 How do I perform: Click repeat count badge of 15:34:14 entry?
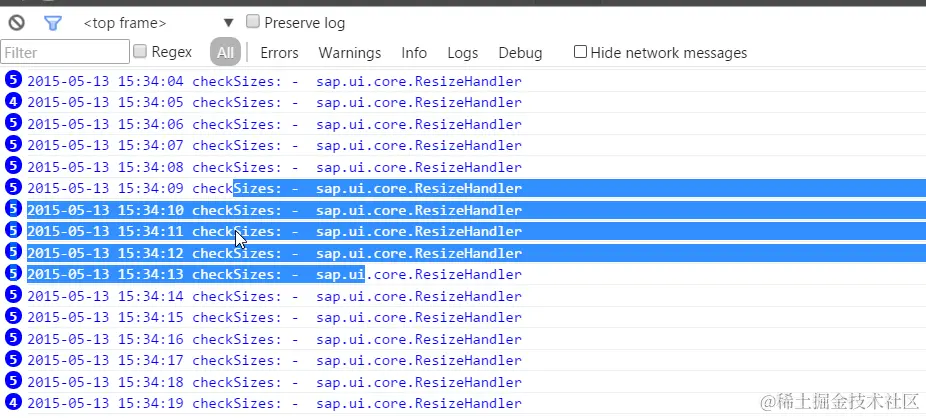click(13, 295)
